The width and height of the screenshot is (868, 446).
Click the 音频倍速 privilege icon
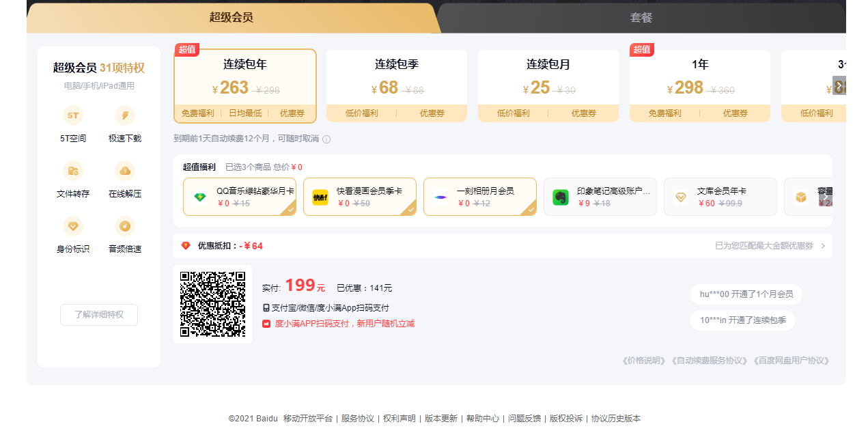[124, 225]
